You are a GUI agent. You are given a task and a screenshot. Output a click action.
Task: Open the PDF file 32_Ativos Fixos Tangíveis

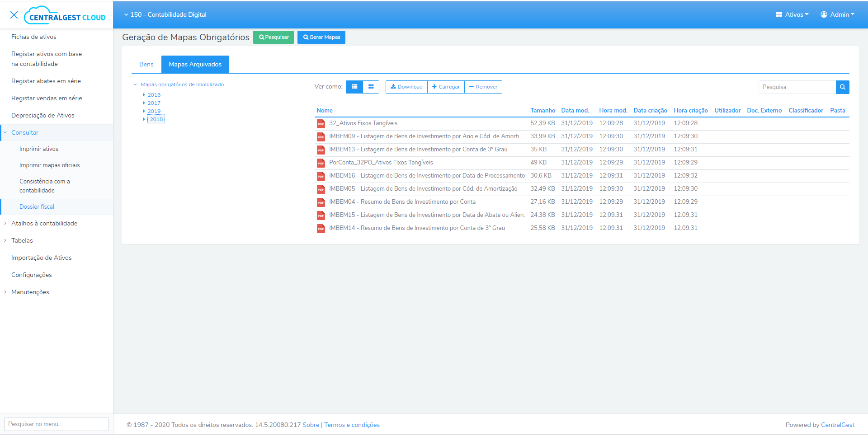point(363,123)
